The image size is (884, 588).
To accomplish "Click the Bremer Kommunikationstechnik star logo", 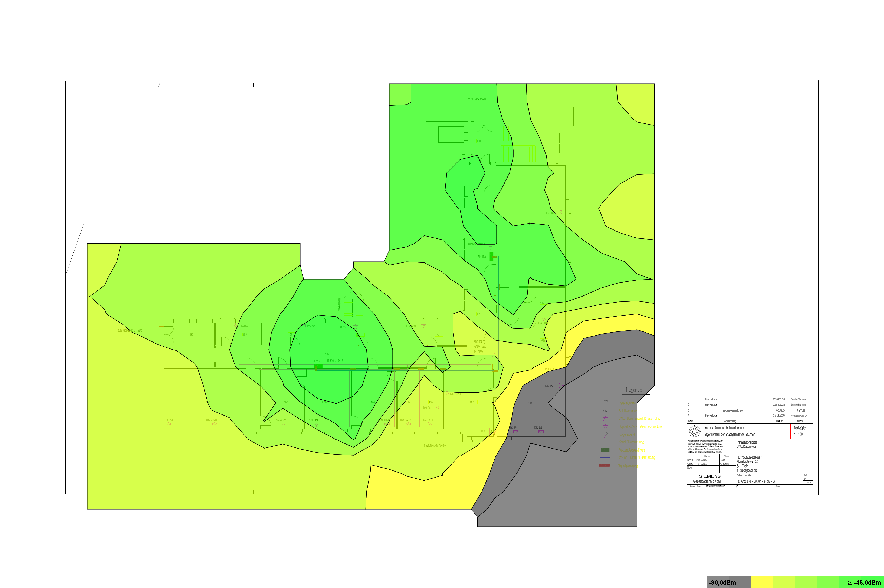I will pos(694,431).
